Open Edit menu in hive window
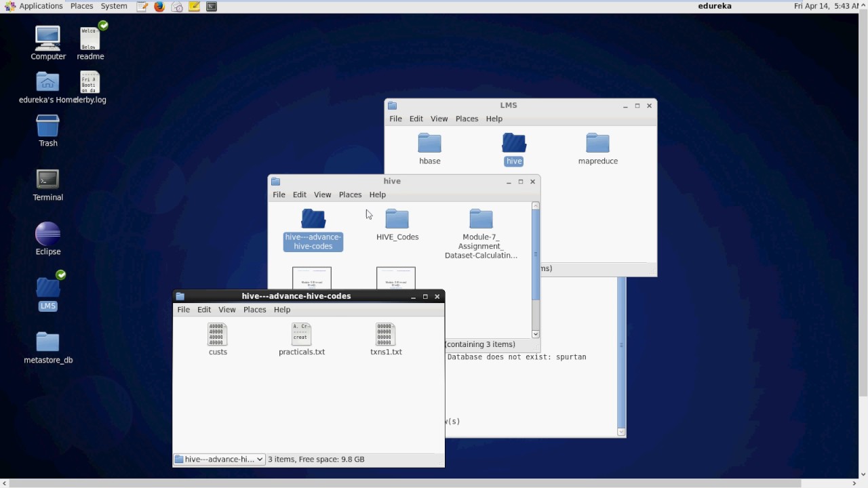This screenshot has height=488, width=868. click(300, 195)
